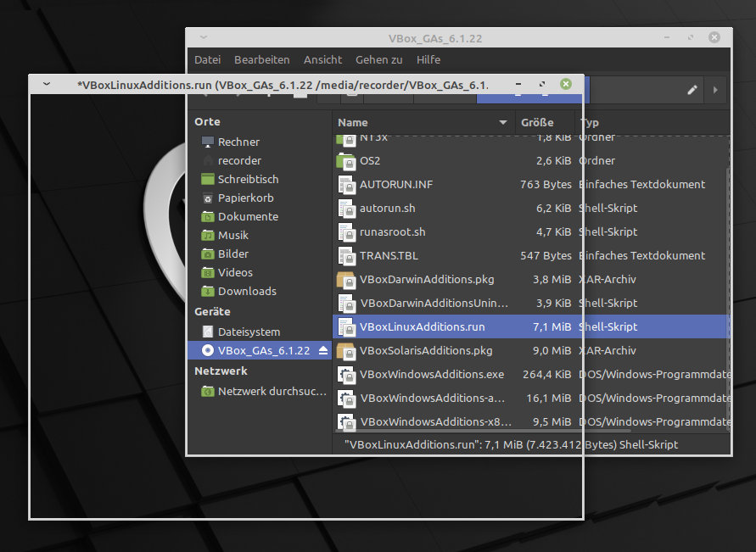Select the VBoxDarwinAdditions.pkg package icon
The image size is (756, 552).
coord(345,280)
